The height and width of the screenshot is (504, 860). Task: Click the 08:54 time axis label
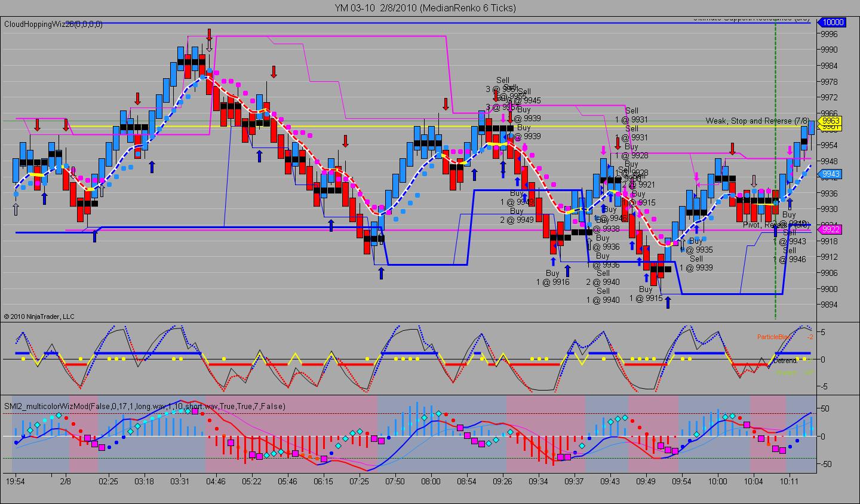[x=466, y=481]
